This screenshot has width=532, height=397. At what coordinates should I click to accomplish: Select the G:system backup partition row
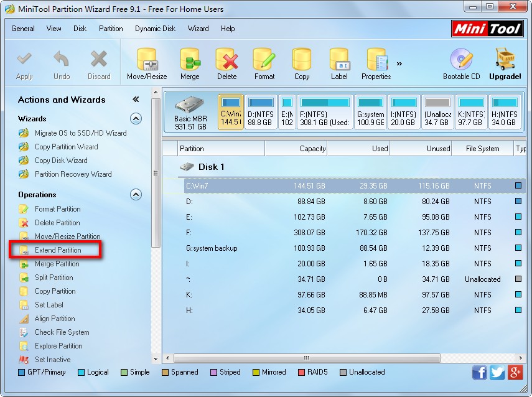pyautogui.click(x=212, y=248)
